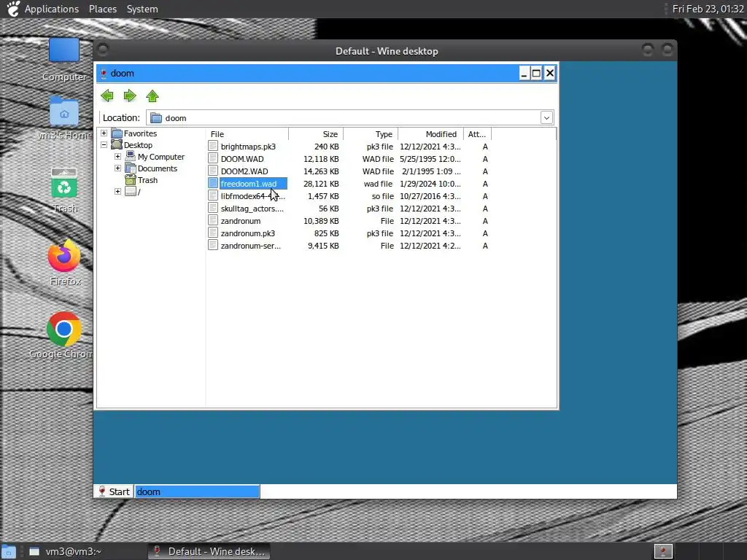This screenshot has height=560, width=747.
Task: Sort by the Att... column header
Action: click(x=477, y=134)
